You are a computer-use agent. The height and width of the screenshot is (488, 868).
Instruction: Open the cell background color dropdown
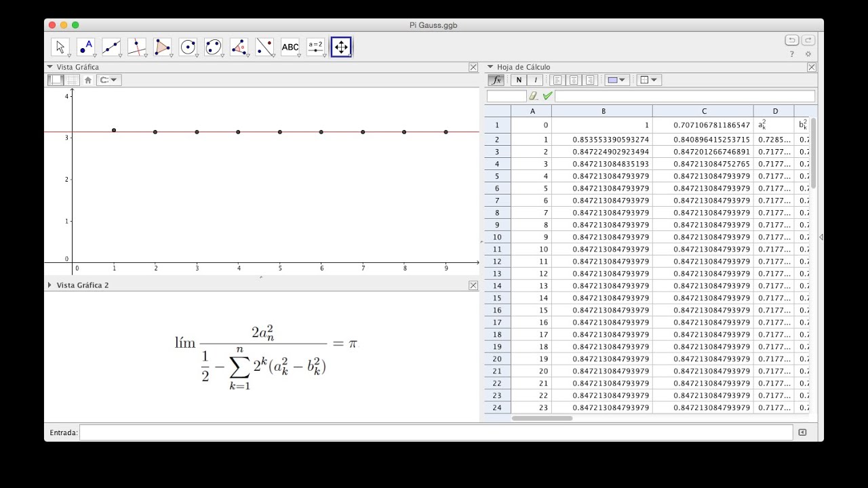(617, 80)
